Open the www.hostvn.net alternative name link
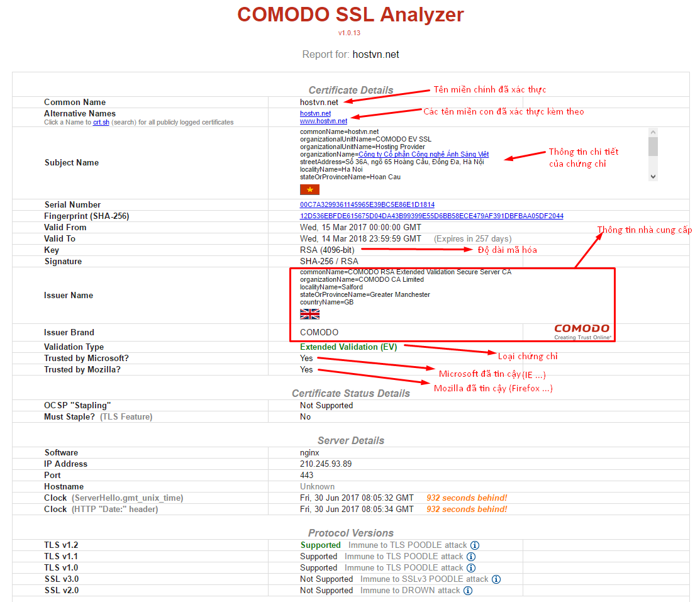700x602 pixels. [x=323, y=121]
